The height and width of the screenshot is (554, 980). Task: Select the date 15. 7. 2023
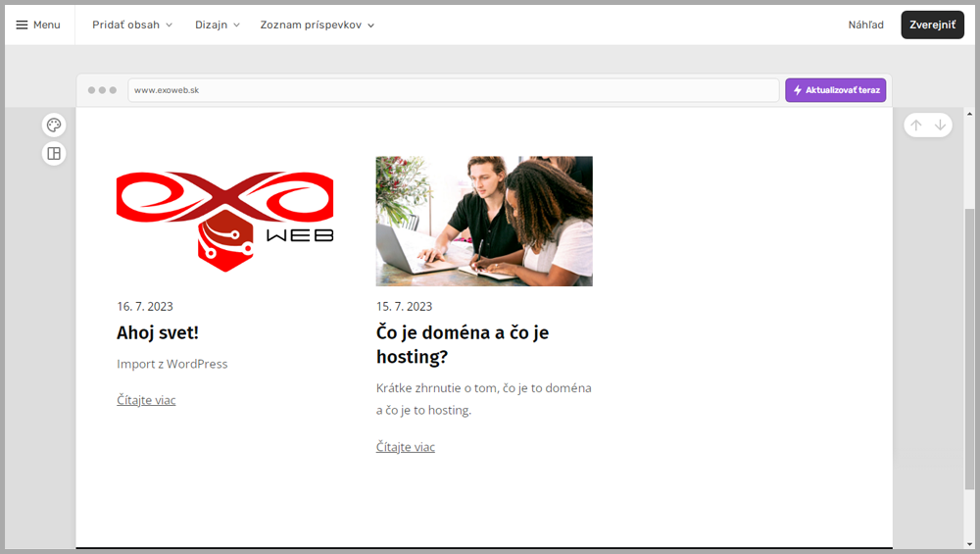405,306
